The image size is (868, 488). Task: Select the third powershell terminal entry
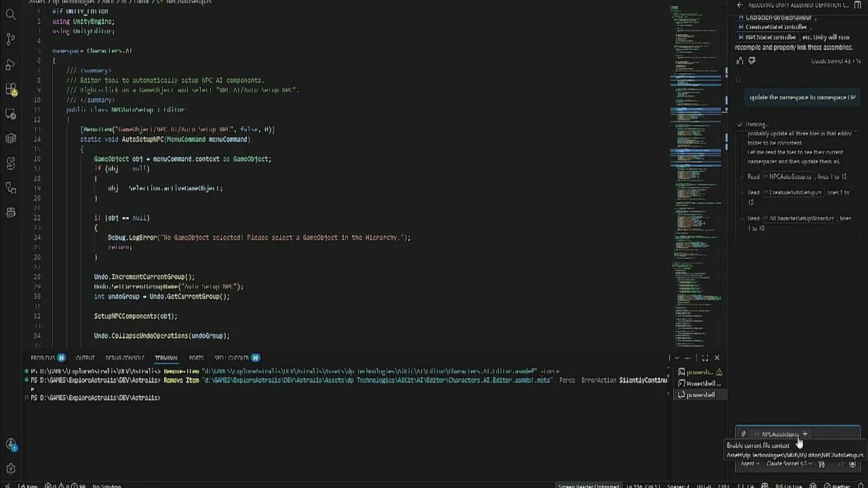click(x=700, y=394)
